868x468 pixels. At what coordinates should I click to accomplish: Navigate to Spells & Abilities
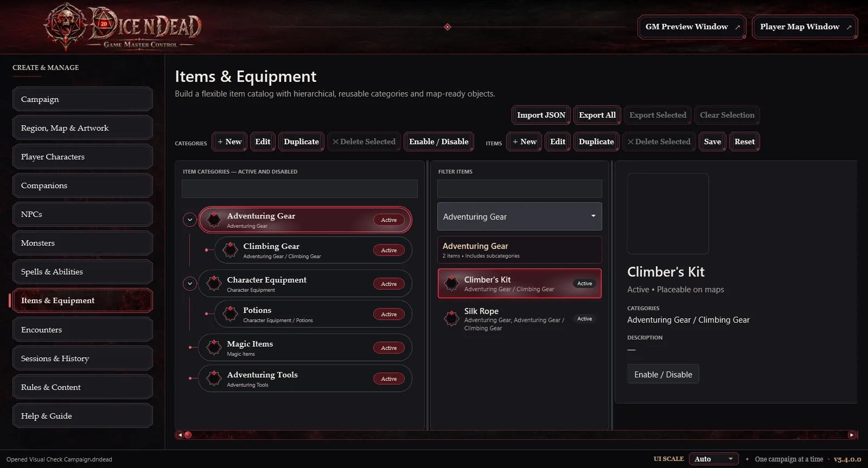coord(82,272)
